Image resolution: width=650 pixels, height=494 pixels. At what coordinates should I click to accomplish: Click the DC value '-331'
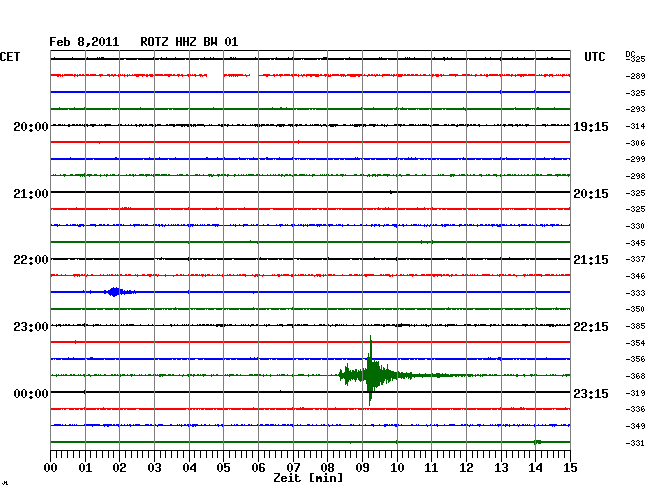tap(635, 443)
